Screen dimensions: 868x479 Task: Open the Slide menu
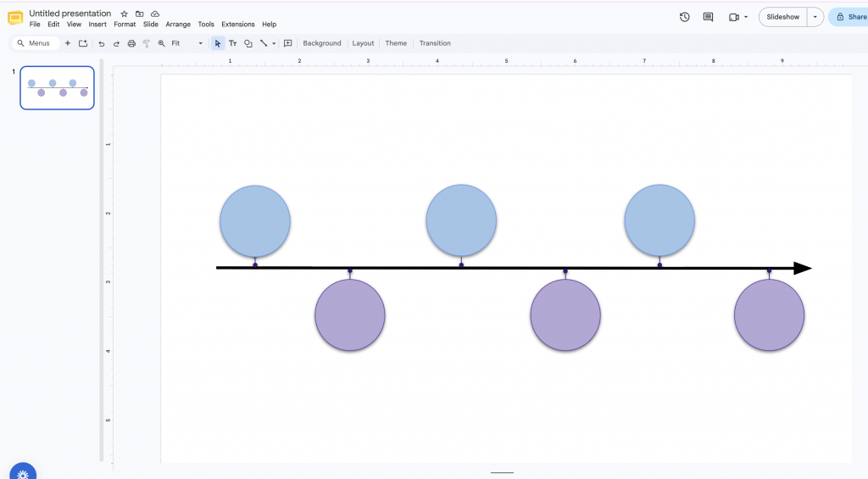(151, 25)
